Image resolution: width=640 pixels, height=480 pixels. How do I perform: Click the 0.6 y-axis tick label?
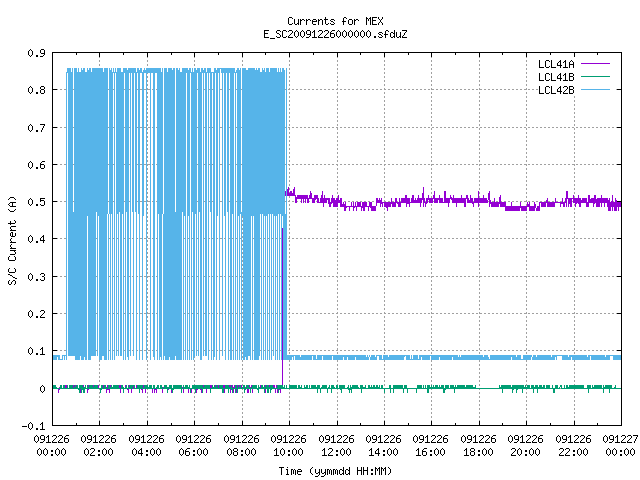click(36, 165)
